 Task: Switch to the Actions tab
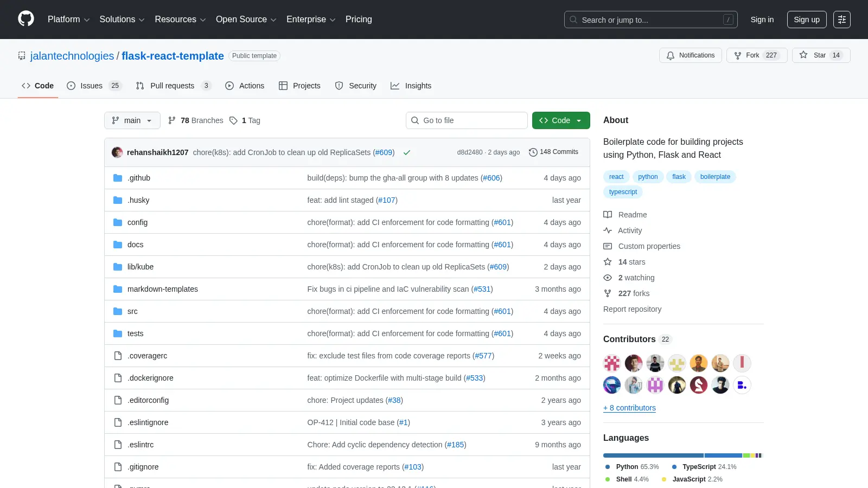click(245, 86)
